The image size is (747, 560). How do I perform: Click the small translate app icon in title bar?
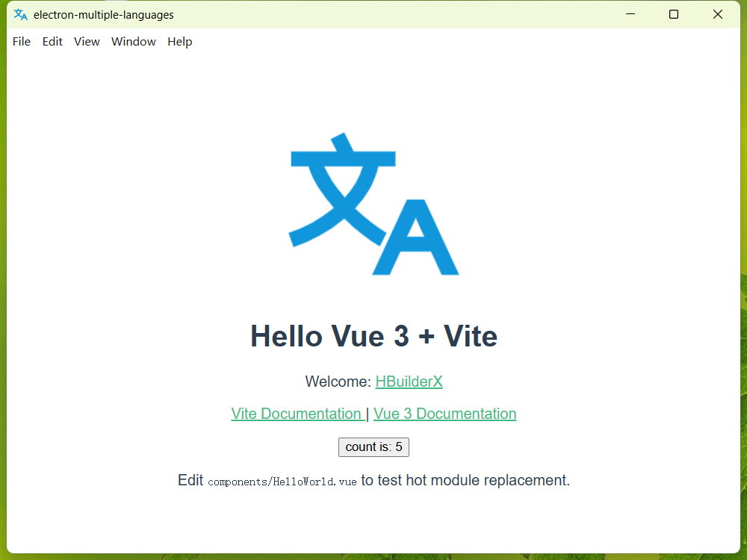point(20,15)
